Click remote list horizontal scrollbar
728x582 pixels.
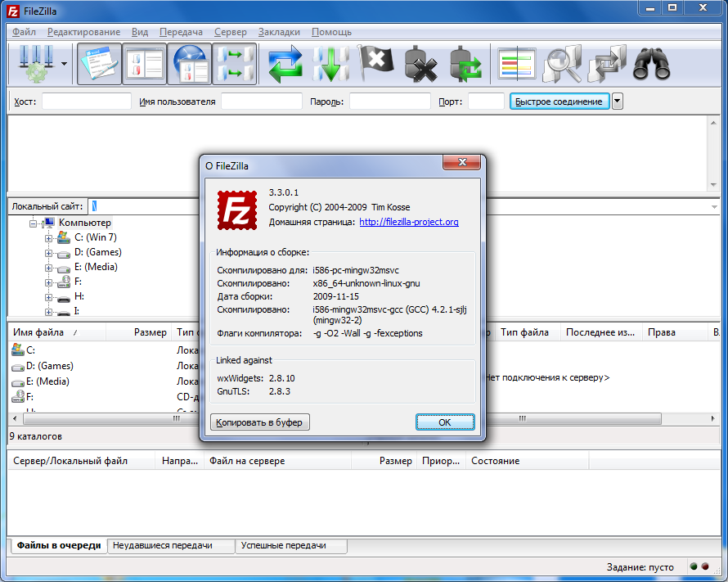tap(573, 418)
